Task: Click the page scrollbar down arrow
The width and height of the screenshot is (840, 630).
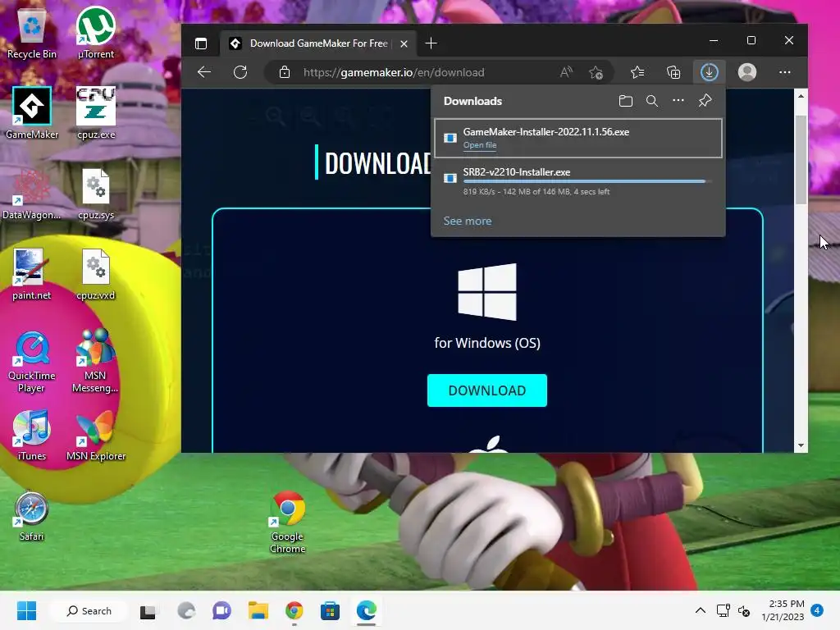Action: point(801,445)
